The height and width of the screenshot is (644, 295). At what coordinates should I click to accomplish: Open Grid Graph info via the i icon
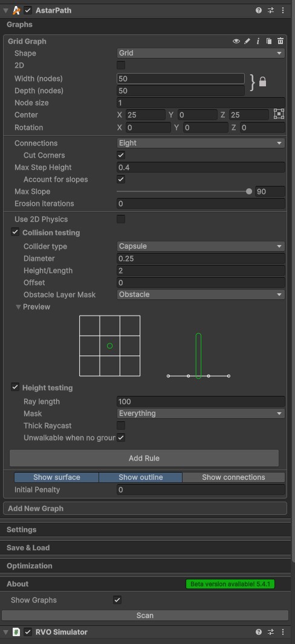[258, 41]
